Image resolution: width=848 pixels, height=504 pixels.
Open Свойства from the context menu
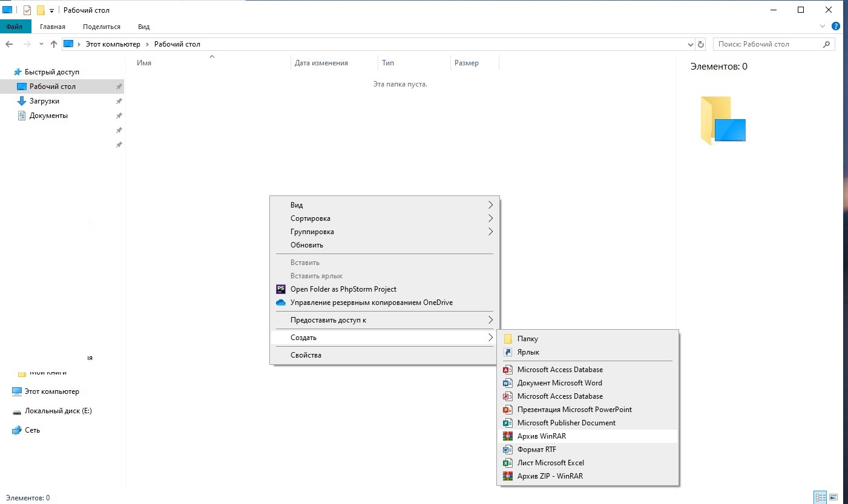(x=384, y=355)
